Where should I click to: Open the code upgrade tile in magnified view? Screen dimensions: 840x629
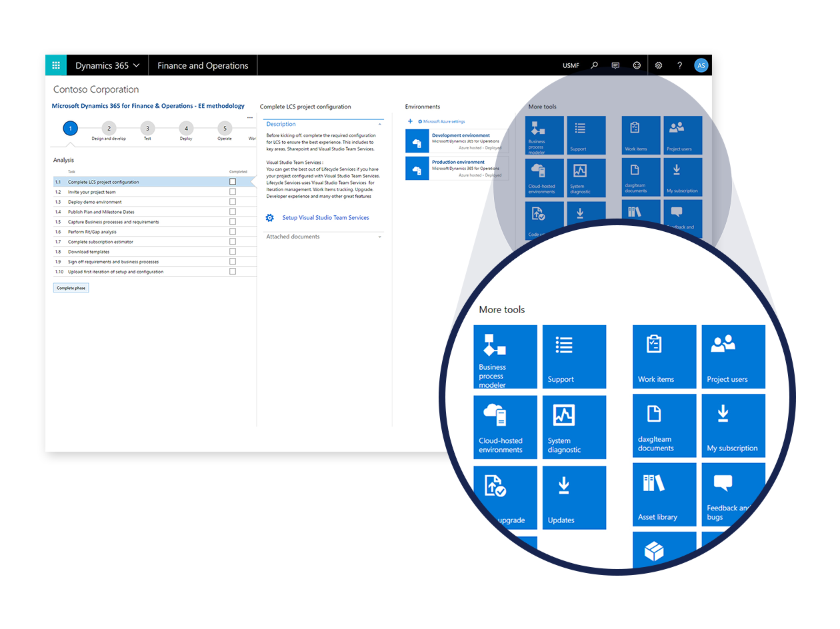click(x=505, y=498)
